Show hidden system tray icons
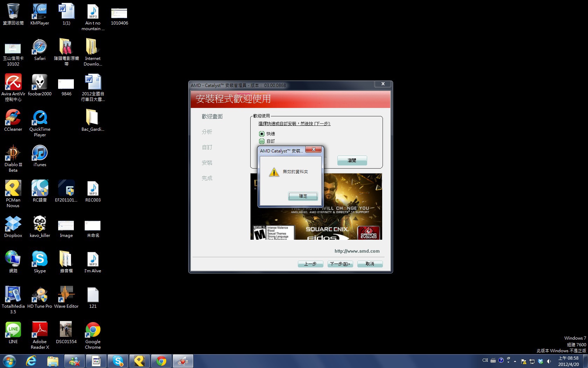Image resolution: width=588 pixels, height=368 pixels. (x=515, y=361)
